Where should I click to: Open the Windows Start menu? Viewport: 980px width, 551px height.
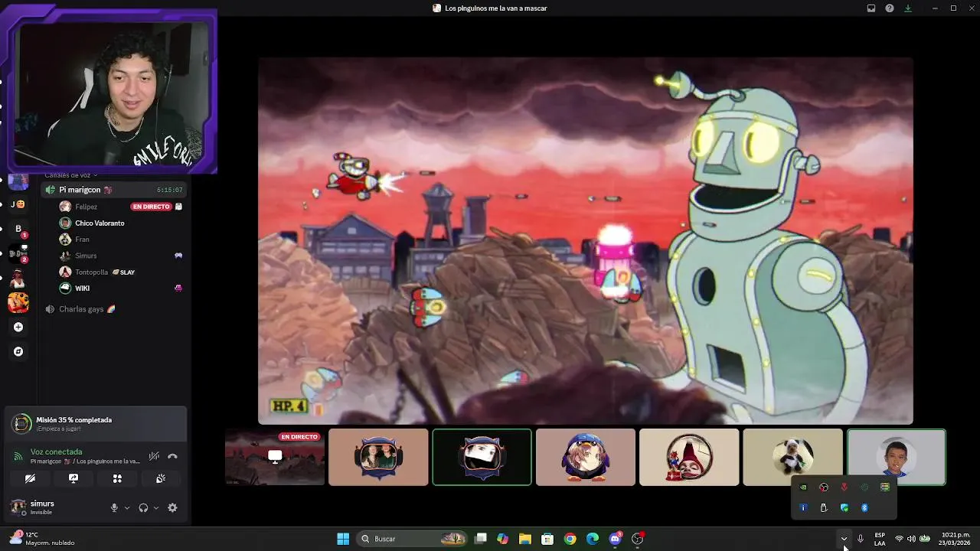pyautogui.click(x=343, y=539)
